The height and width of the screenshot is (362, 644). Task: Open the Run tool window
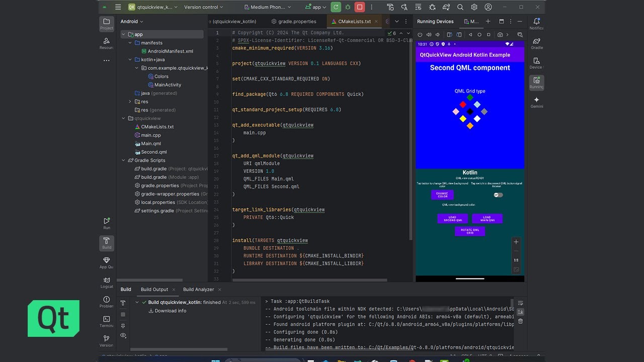click(x=106, y=224)
